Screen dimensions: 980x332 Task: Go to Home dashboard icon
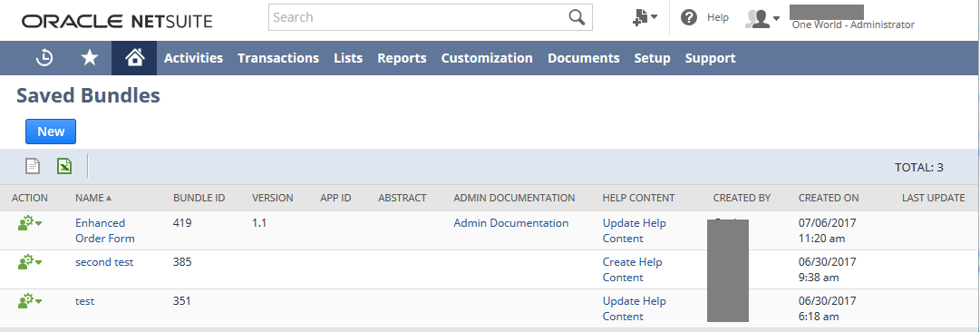pyautogui.click(x=134, y=57)
